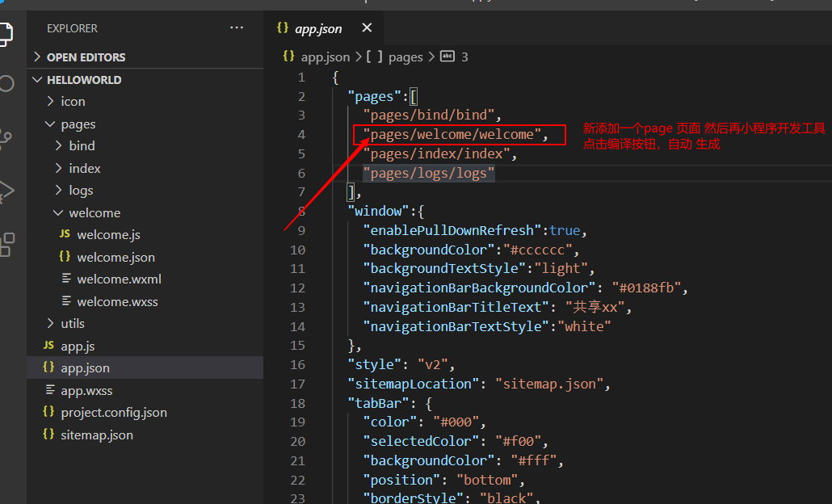The width and height of the screenshot is (832, 504).
Task: Open Source Control activity bar icon
Action: coord(6,139)
